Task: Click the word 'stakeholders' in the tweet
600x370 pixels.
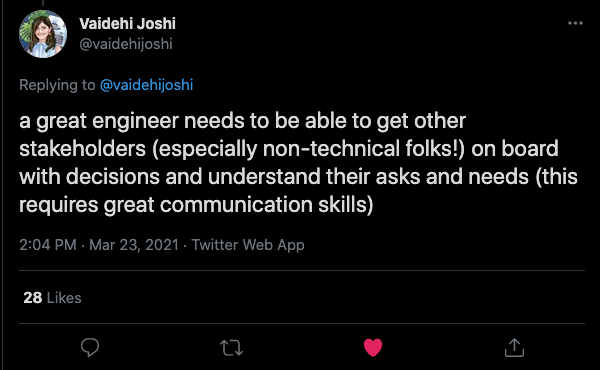Action: 83,149
